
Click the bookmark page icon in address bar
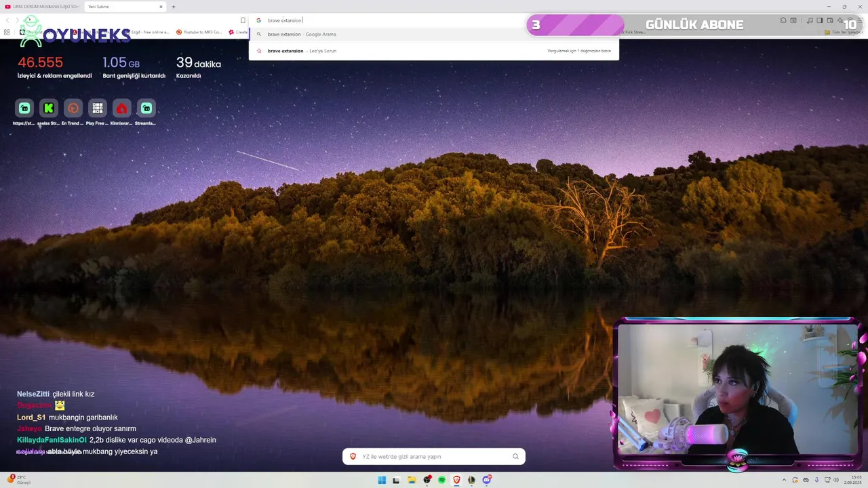tap(243, 20)
